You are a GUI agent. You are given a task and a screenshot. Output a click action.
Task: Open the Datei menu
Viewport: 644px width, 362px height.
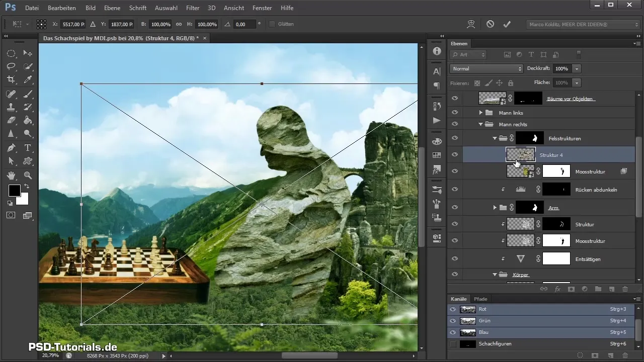click(x=32, y=8)
